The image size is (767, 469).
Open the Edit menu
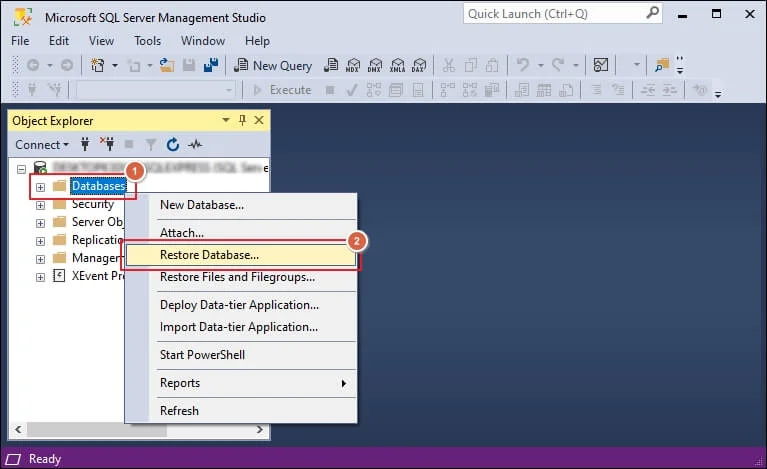click(x=59, y=41)
